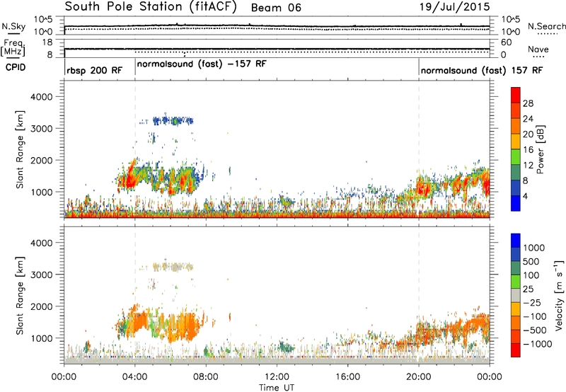Click the '-25' tick on the Velocity scale
Image resolution: width=566 pixels, height=392 pixels.
[534, 303]
